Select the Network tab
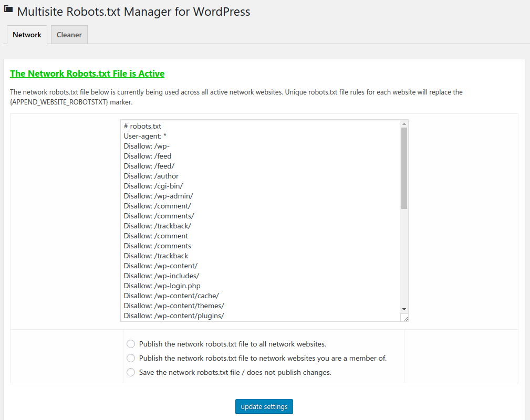Viewport: 530px width, 420px height. click(x=27, y=35)
